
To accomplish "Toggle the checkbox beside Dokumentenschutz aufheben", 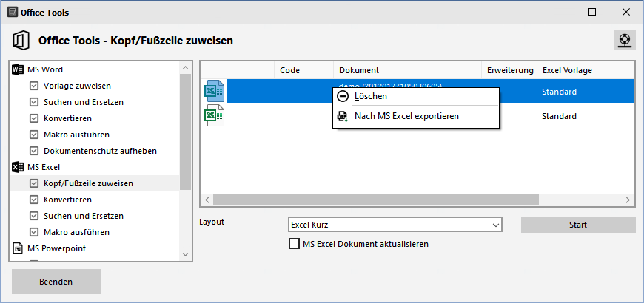I will 34,151.
